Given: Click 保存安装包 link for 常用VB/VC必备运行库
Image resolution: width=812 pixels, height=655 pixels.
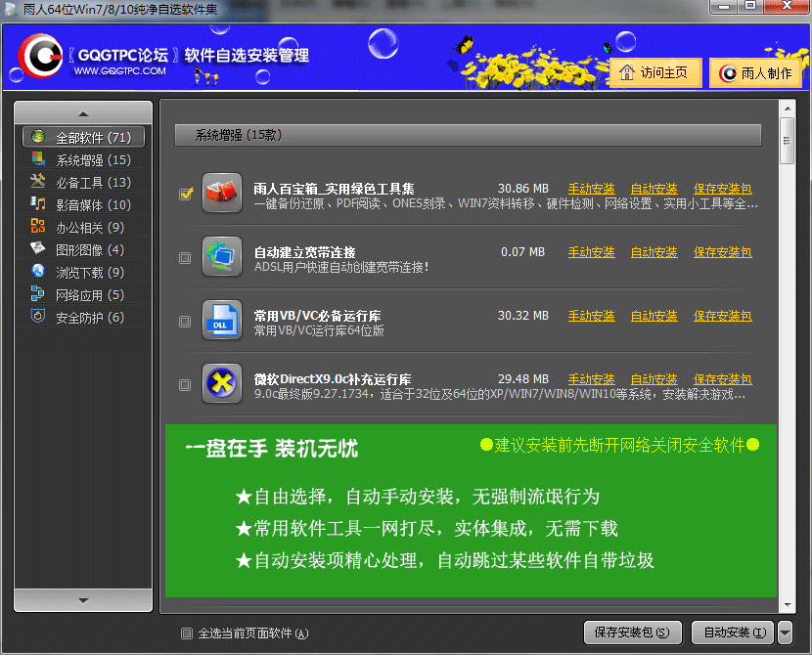Looking at the screenshot, I should point(722,316).
